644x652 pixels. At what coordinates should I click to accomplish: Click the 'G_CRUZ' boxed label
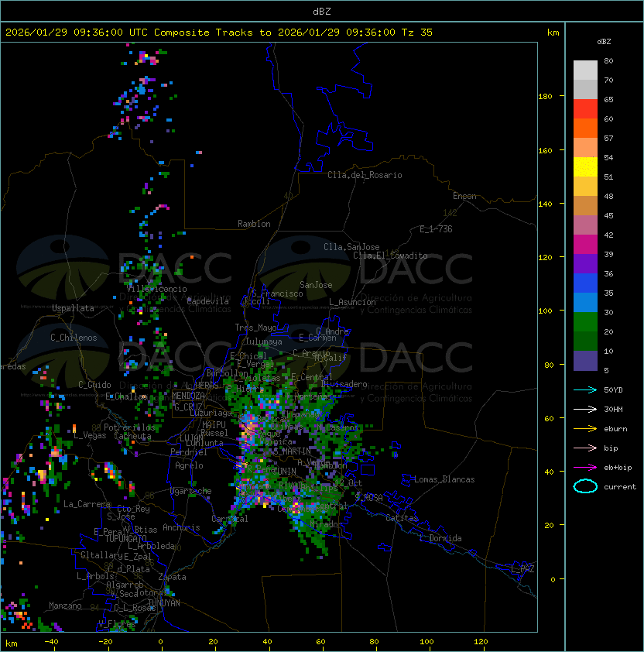tap(188, 407)
